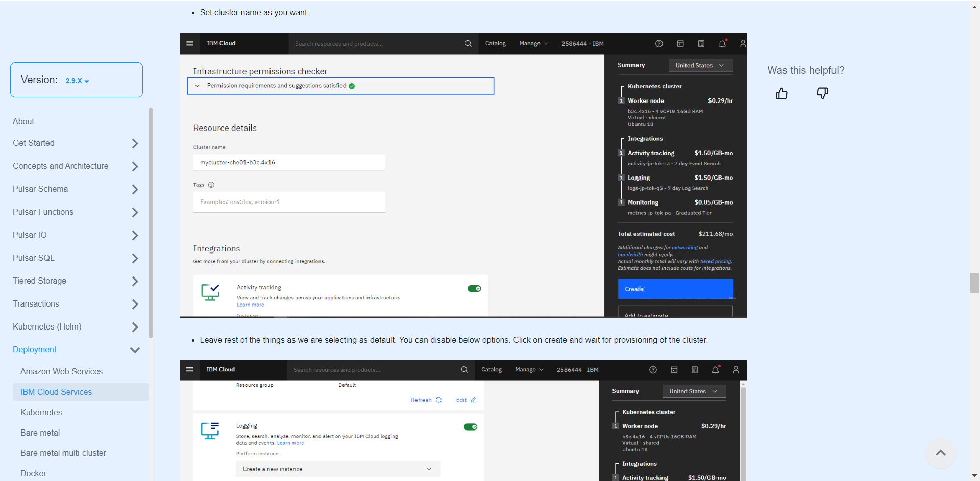Click the thumbs up helpful icon
Viewport: 980px width, 481px height.
[781, 93]
